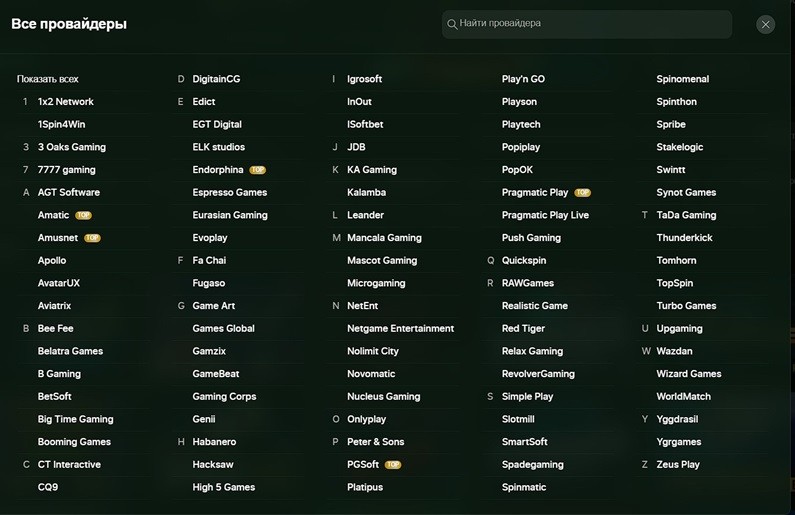Viewport: 795px width, 515px height.
Task: Select Microgaming from the list
Action: click(x=376, y=283)
